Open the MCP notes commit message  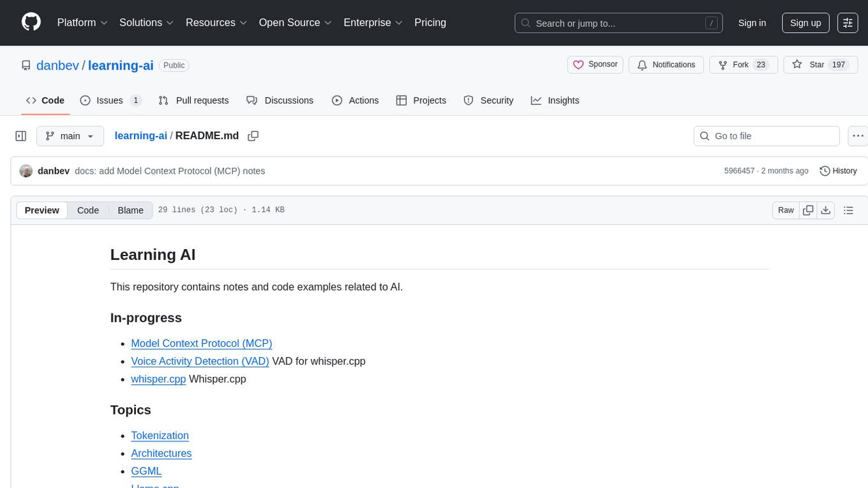170,171
